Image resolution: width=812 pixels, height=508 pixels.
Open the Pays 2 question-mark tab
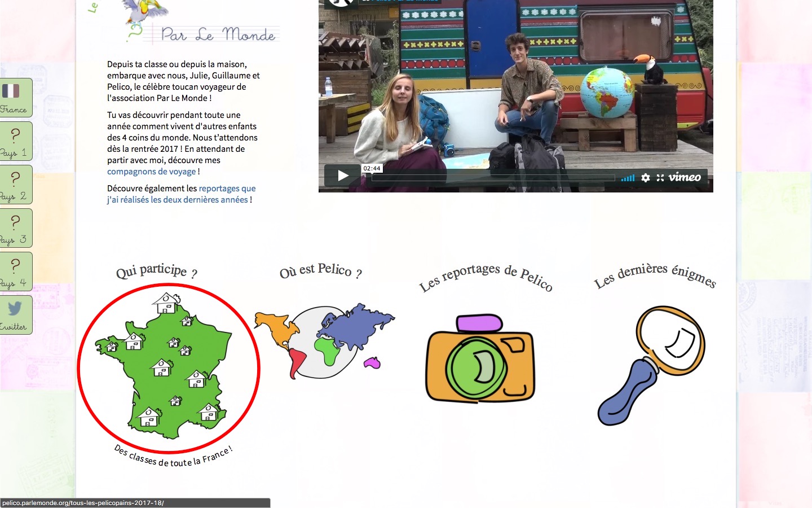point(16,185)
